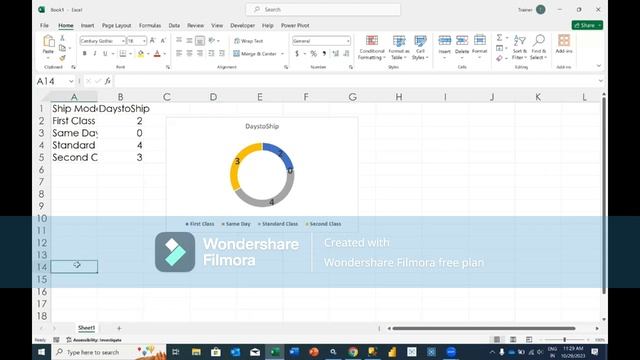Open the font size dropdown
The height and width of the screenshot is (360, 640).
pos(144,41)
